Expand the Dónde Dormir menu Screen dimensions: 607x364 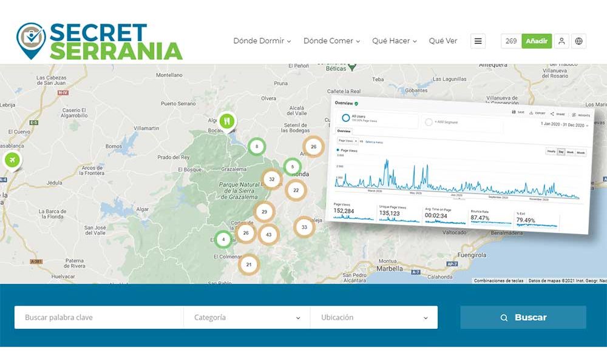[x=262, y=41]
